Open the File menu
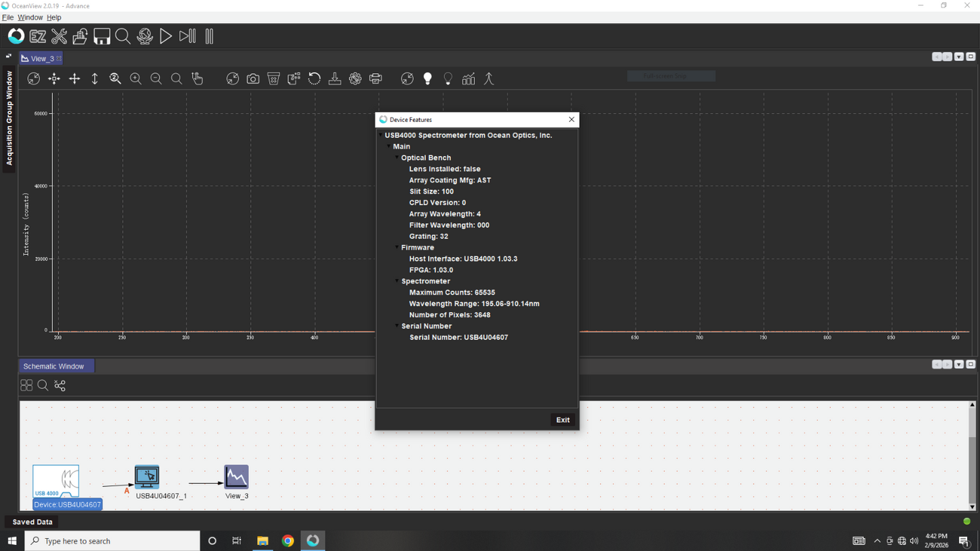This screenshot has height=551, width=980. (x=8, y=18)
